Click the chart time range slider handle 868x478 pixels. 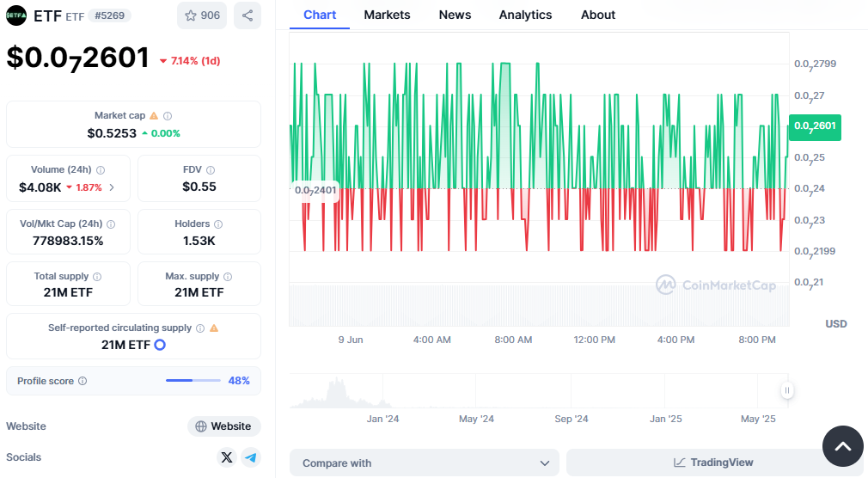786,390
